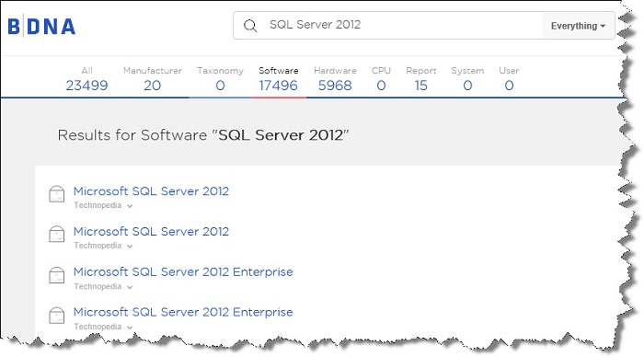Screen dimensions: 644x357
Task: Open the Everything scope dropdown
Action: [578, 26]
